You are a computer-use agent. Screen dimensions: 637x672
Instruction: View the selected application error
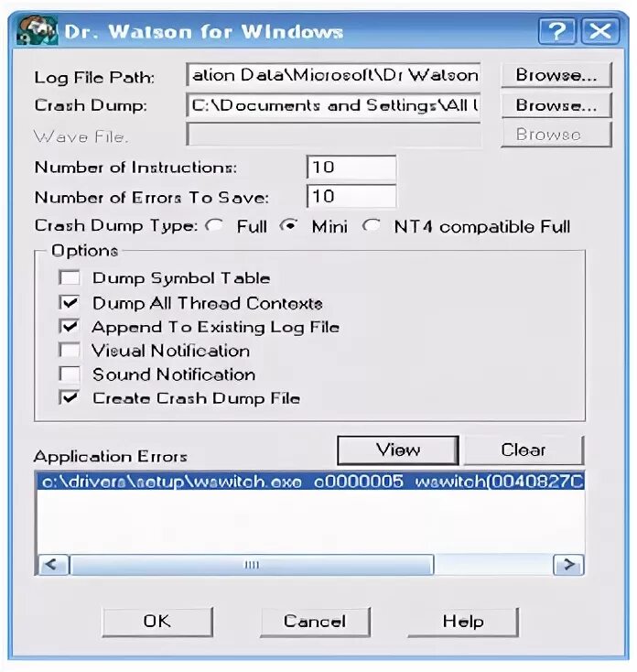pos(398,450)
